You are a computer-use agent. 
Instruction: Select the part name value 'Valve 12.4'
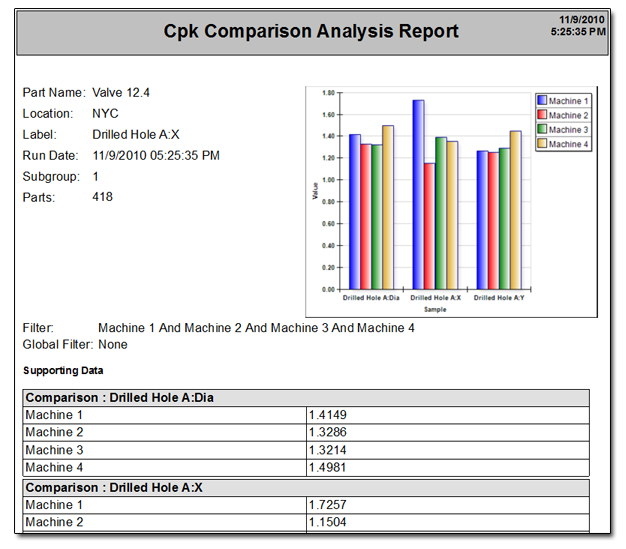tap(121, 93)
